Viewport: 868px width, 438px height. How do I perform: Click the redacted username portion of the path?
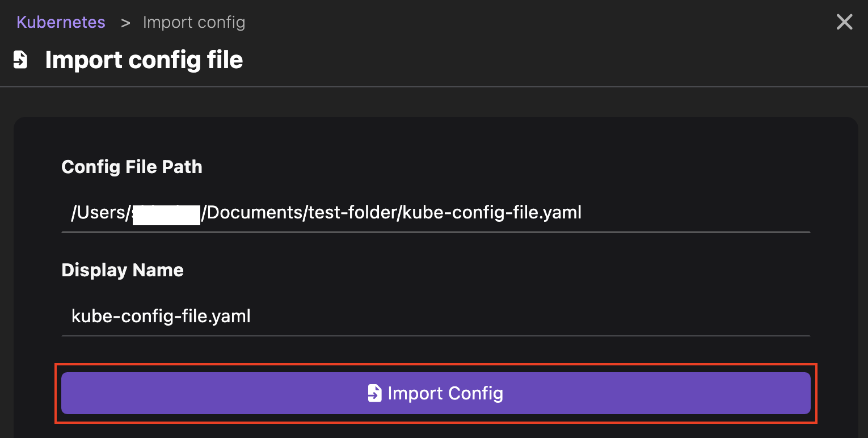[166, 212]
